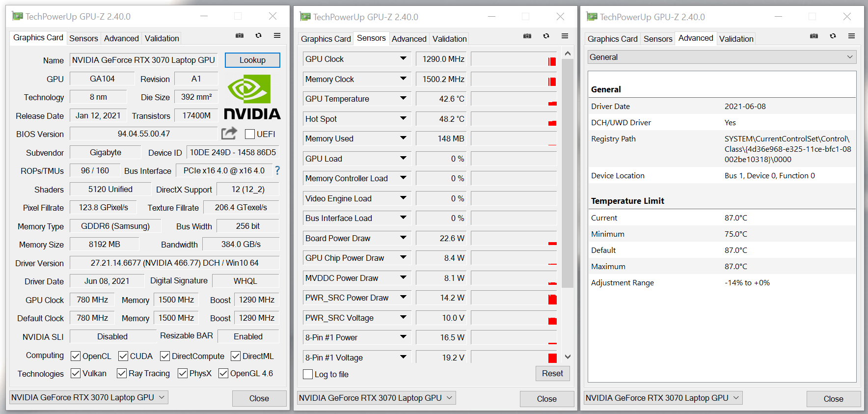Switch to Advanced tab in Graphics Card window
868x414 pixels.
click(x=121, y=38)
